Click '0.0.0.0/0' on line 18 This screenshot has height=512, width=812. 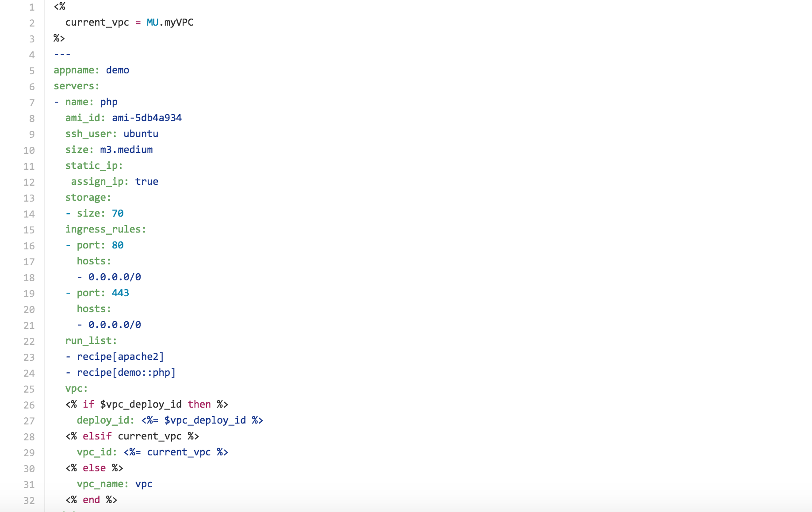115,277
